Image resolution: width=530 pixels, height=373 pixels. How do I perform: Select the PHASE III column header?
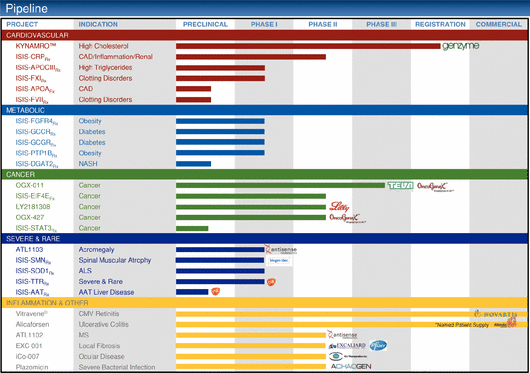(382, 24)
